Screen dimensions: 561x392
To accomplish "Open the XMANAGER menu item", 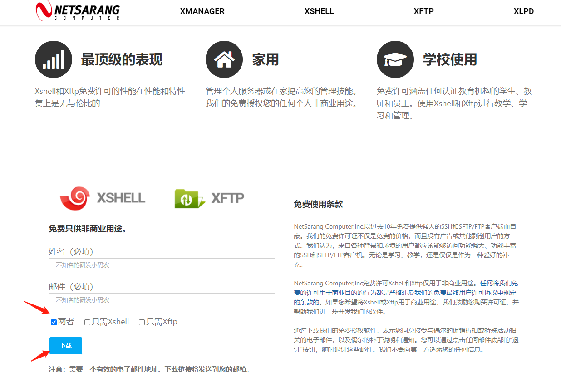I will coord(202,11).
